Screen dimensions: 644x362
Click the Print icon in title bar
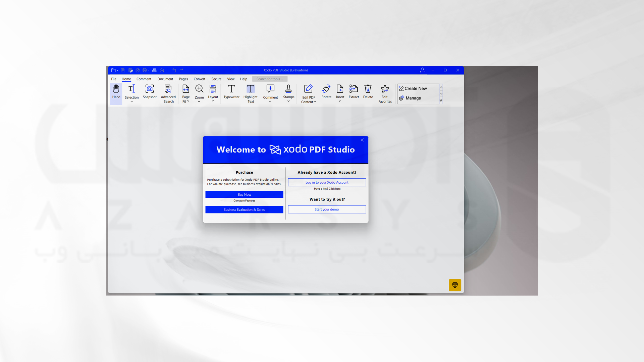pyautogui.click(x=145, y=70)
